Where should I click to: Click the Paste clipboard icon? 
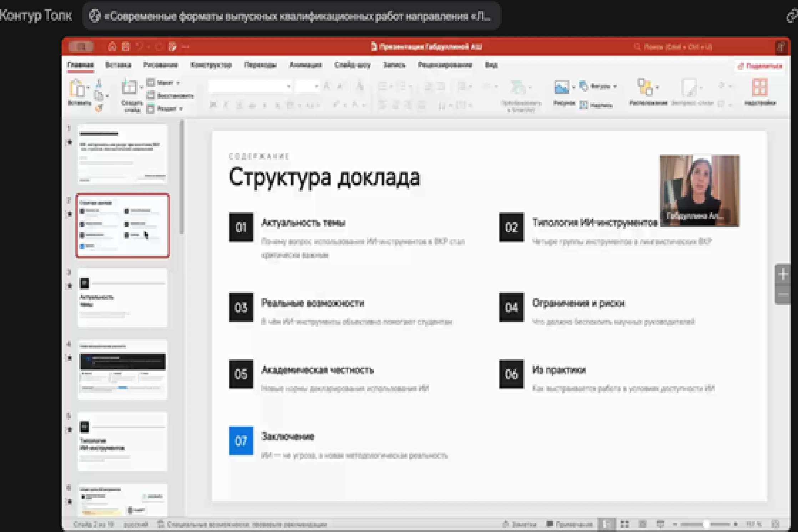[77, 88]
